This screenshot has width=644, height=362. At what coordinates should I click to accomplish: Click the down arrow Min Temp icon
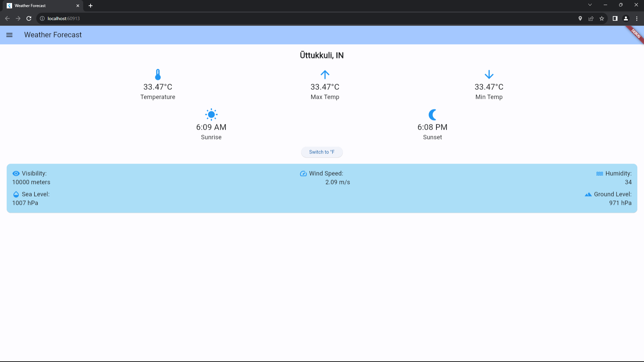489,74
